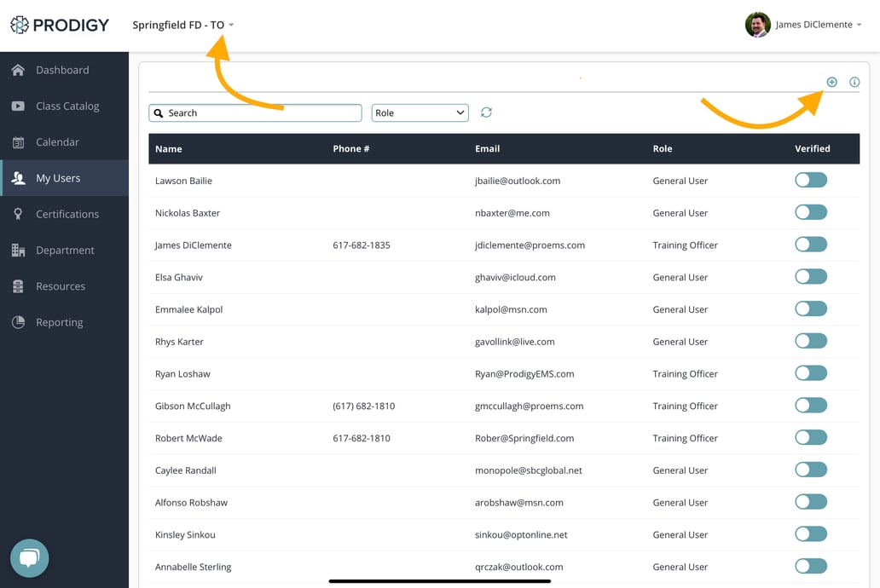Open the Role filter dropdown
The image size is (880, 588).
point(420,112)
